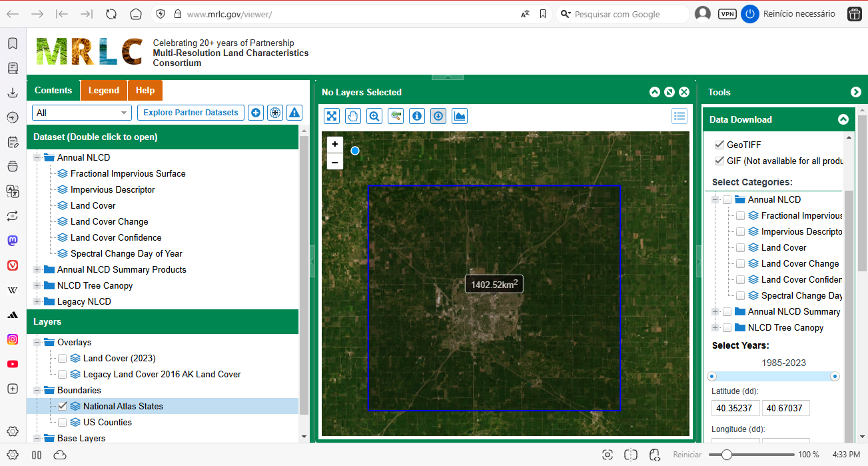Uncheck the GeoTIFF format checkbox
868x466 pixels.
tap(719, 145)
